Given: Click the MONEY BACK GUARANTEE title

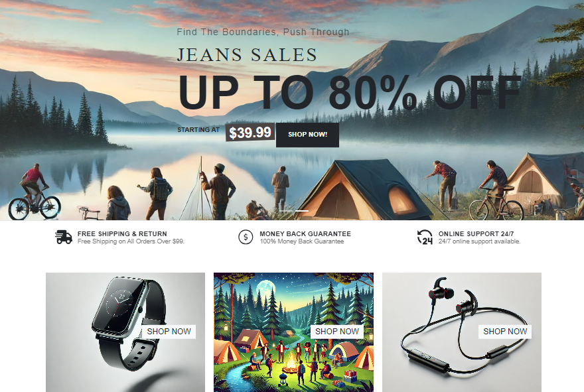Looking at the screenshot, I should [305, 233].
